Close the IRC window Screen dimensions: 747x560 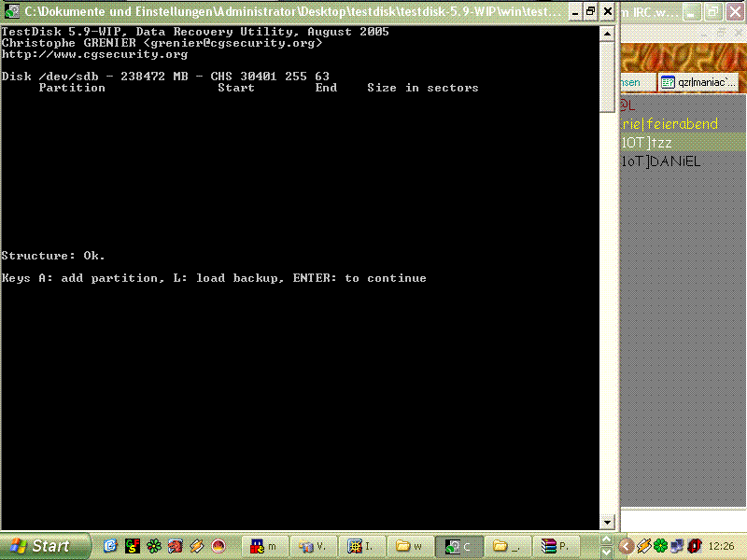(735, 12)
